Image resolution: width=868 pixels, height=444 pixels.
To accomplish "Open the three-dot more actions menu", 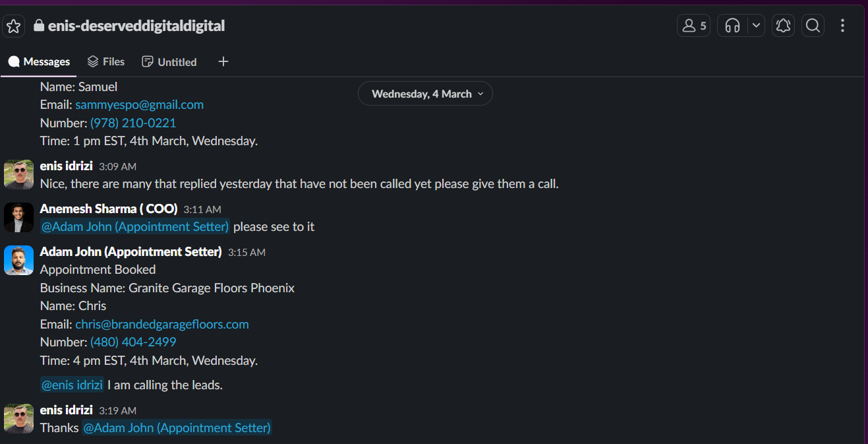I will click(x=842, y=26).
